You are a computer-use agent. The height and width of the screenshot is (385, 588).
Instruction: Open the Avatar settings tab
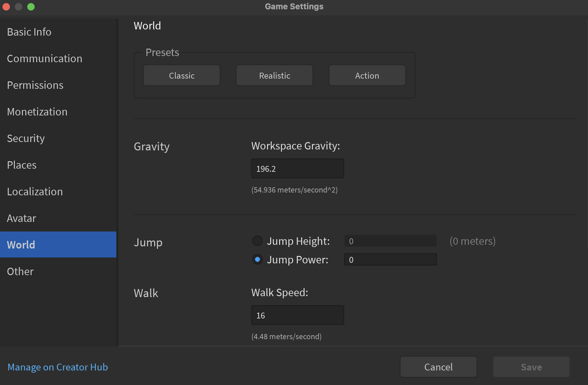tap(21, 218)
